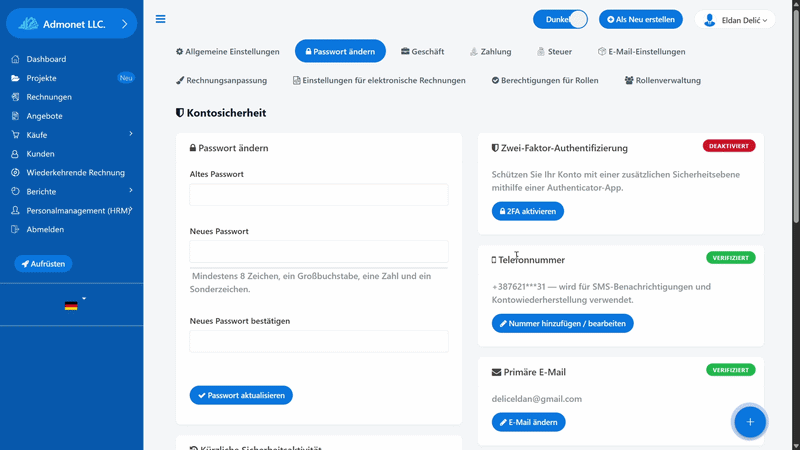
Task: Click the Altes Passwort input field
Action: coord(319,195)
